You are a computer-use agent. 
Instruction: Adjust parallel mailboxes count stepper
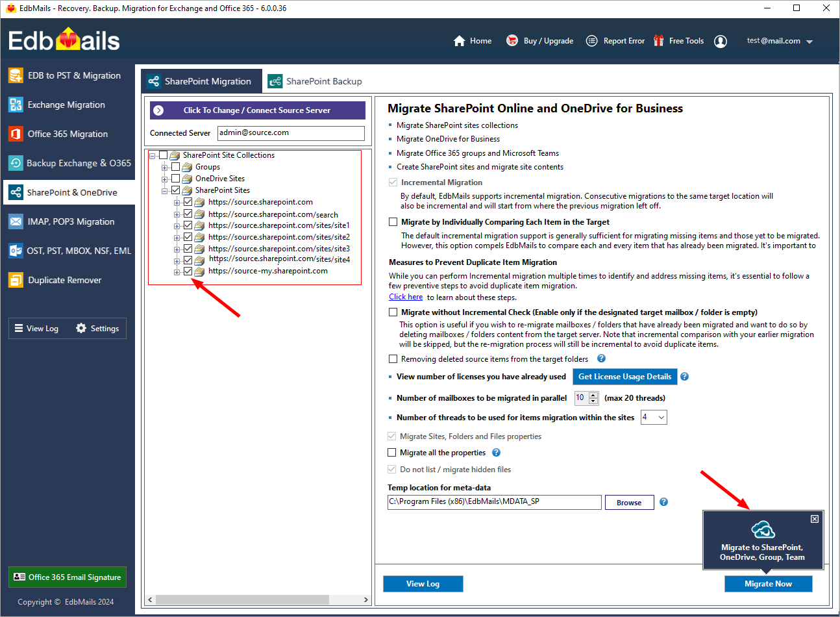tap(593, 398)
